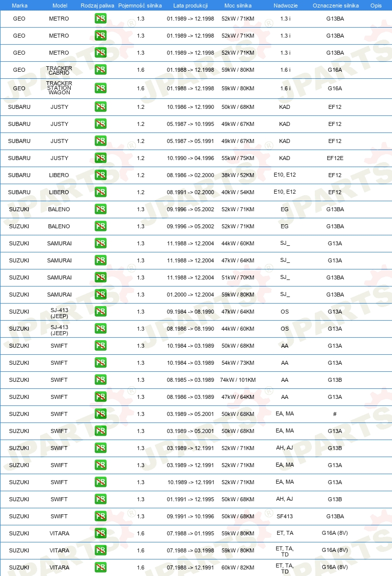This screenshot has height=576, width=392.
Task: Click the Pojemność silnika column header
Action: [140, 6]
